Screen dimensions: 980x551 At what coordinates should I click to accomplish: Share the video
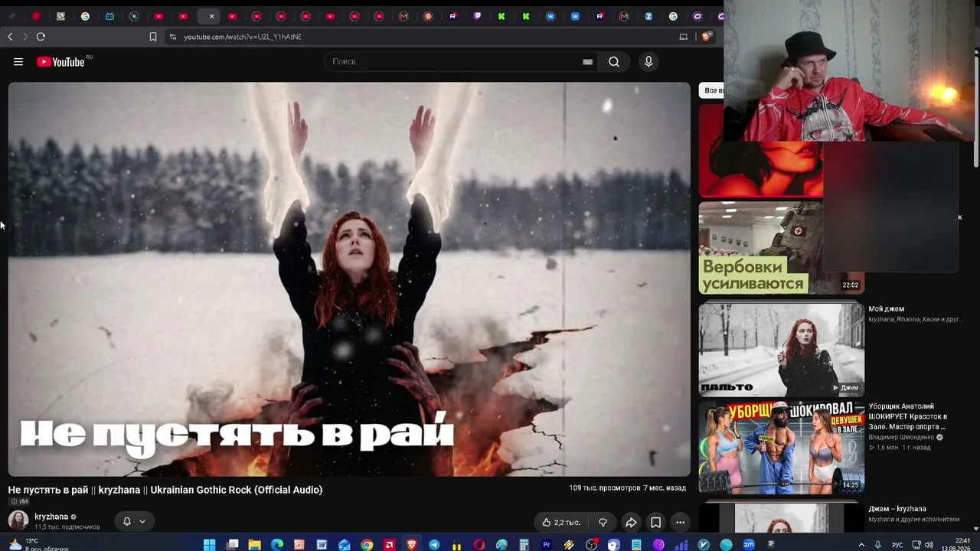[631, 523]
